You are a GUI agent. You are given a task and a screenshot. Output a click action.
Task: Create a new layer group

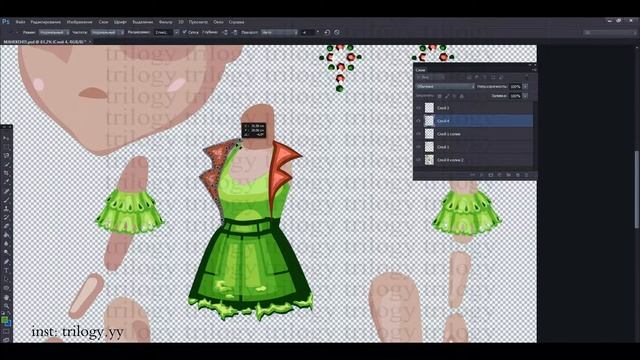(509, 175)
